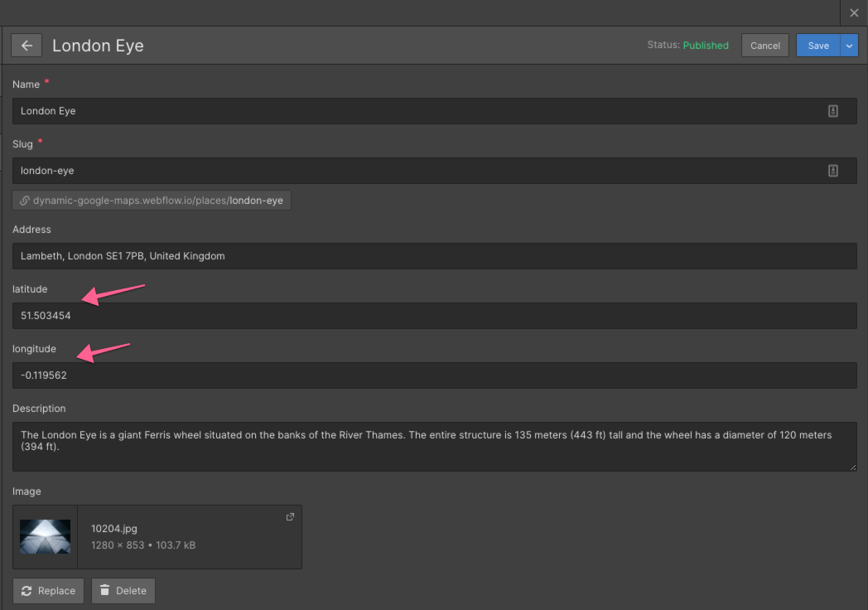Click the latitude label

30,289
